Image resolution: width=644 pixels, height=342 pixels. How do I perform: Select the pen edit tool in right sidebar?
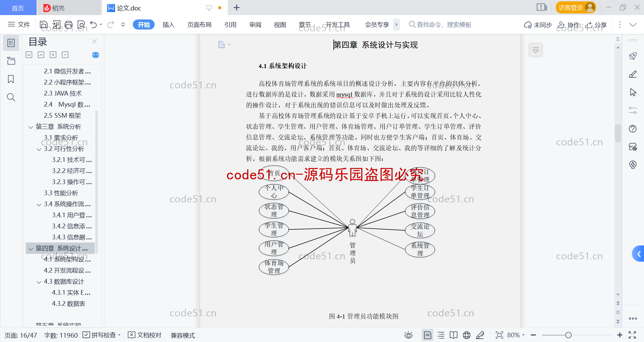[x=633, y=74]
